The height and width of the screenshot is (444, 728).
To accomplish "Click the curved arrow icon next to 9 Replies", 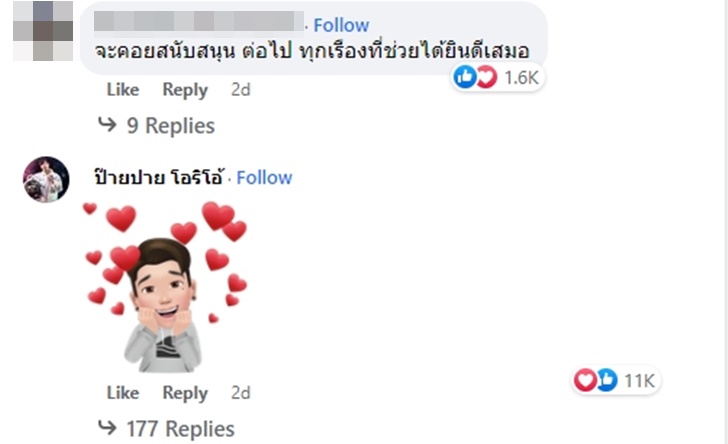I will pos(107,126).
